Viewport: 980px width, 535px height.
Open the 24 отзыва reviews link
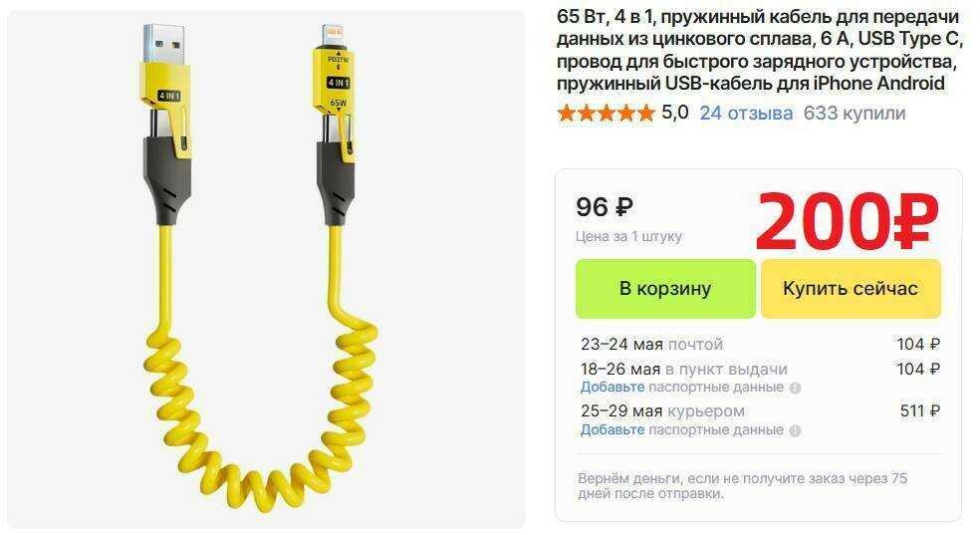coord(746,114)
